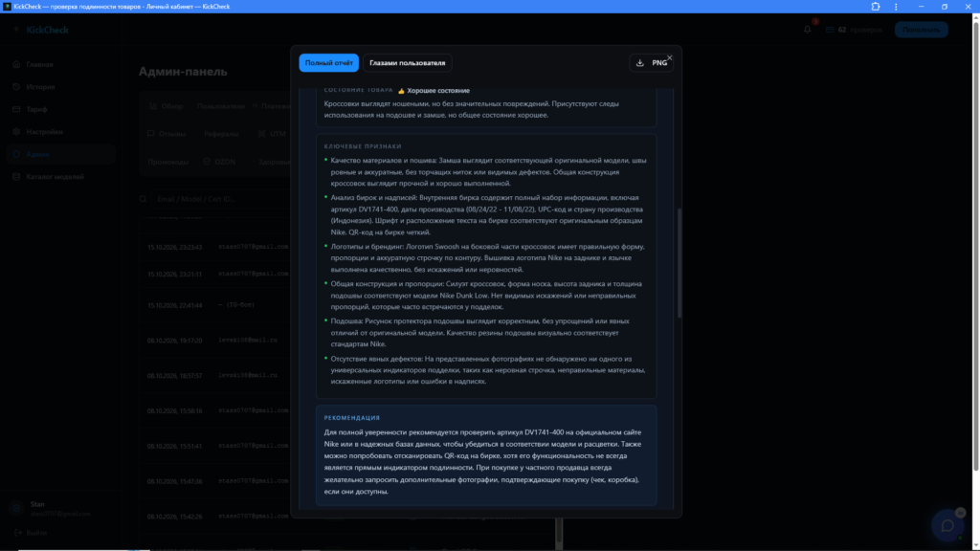Image resolution: width=980 pixels, height=551 pixels.
Task: Open the chat support bubble
Action: 947,525
